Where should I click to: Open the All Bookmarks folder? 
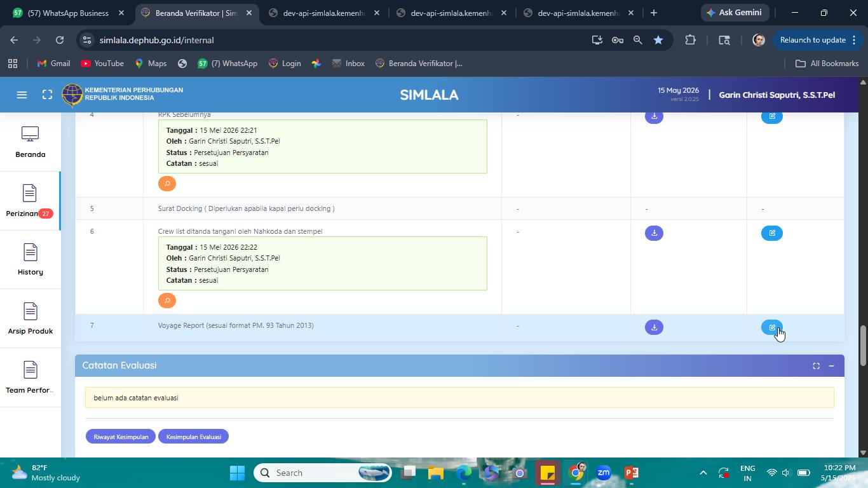[827, 64]
